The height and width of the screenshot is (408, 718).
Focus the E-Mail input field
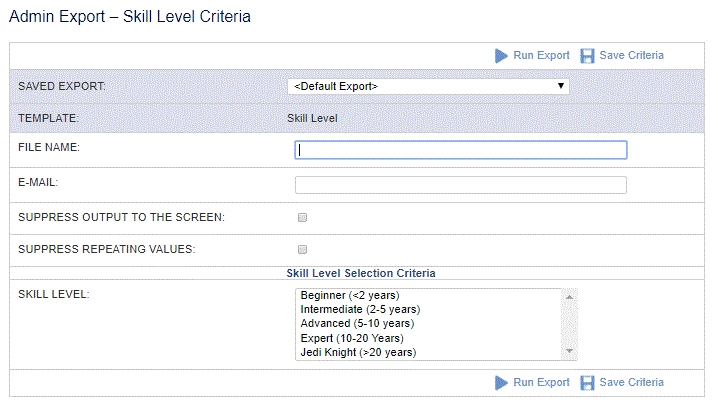pyautogui.click(x=461, y=185)
